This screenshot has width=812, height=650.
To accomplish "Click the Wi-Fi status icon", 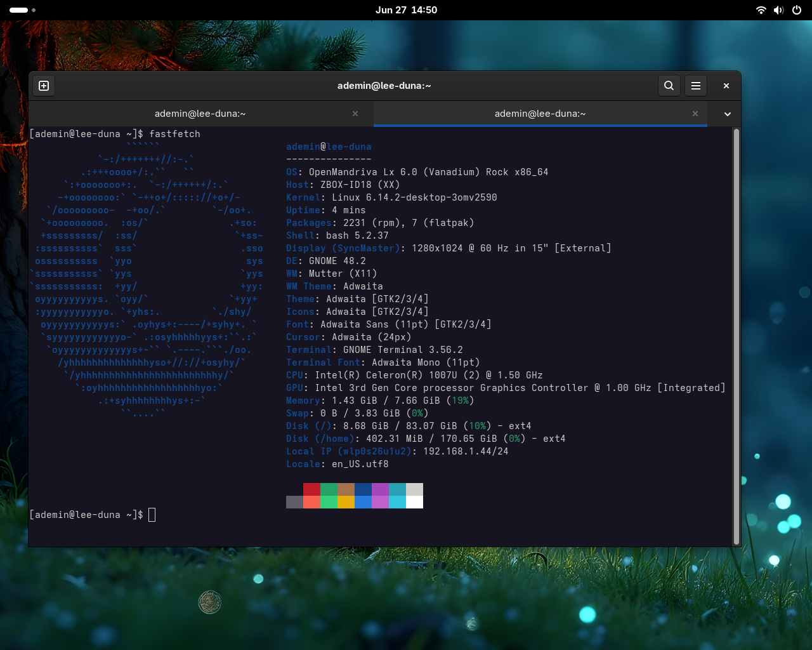I will pyautogui.click(x=761, y=10).
